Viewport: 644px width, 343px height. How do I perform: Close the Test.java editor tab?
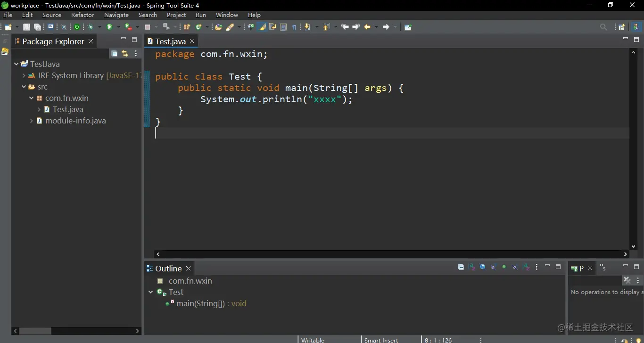point(192,41)
